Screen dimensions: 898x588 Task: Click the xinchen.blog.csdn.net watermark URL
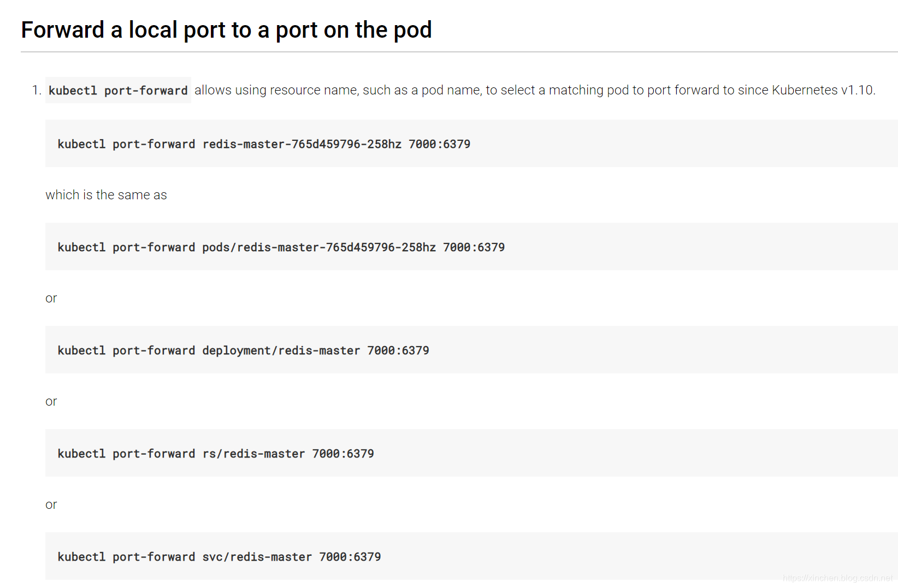pos(837,578)
